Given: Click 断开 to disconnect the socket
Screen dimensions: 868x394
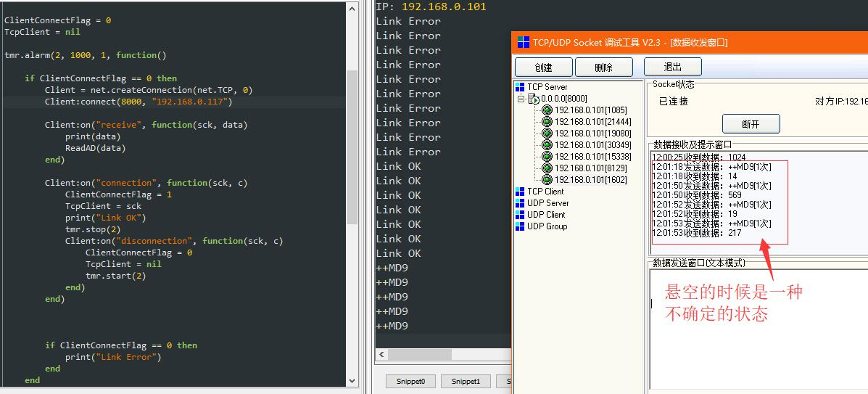Looking at the screenshot, I should pyautogui.click(x=751, y=124).
